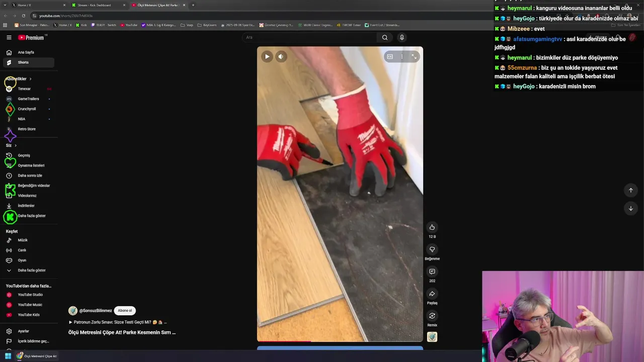Open the Kick bookmark
Image resolution: width=644 pixels, height=362 pixels.
[x=82, y=25]
